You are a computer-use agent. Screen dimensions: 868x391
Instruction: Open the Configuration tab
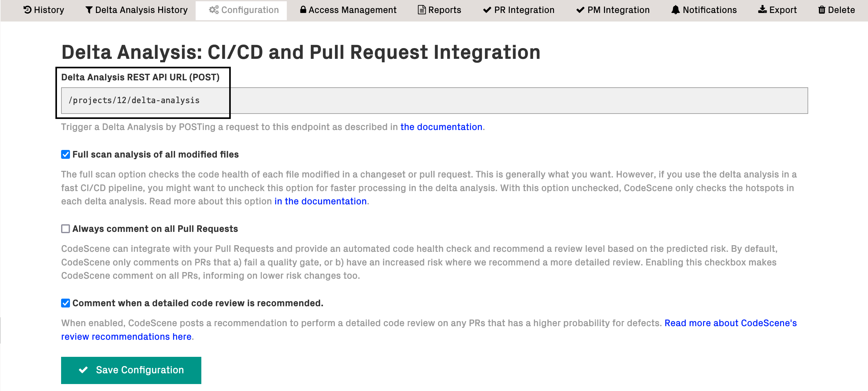point(241,10)
